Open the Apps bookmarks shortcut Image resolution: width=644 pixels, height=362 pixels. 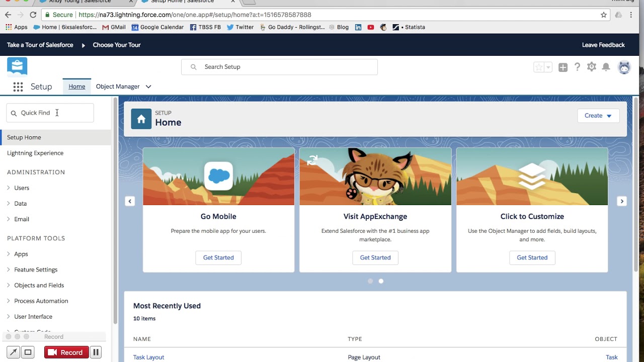17,27
